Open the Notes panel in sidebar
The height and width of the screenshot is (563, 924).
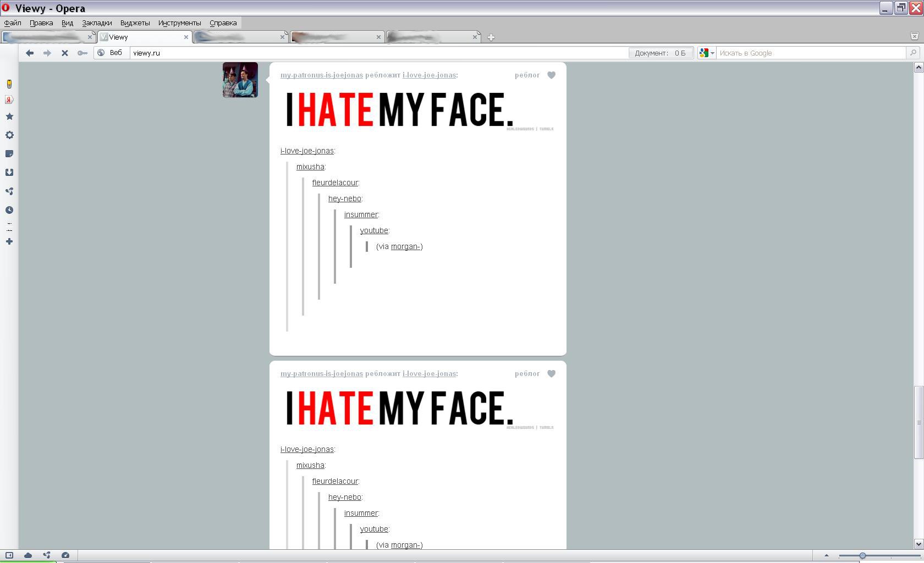[9, 154]
